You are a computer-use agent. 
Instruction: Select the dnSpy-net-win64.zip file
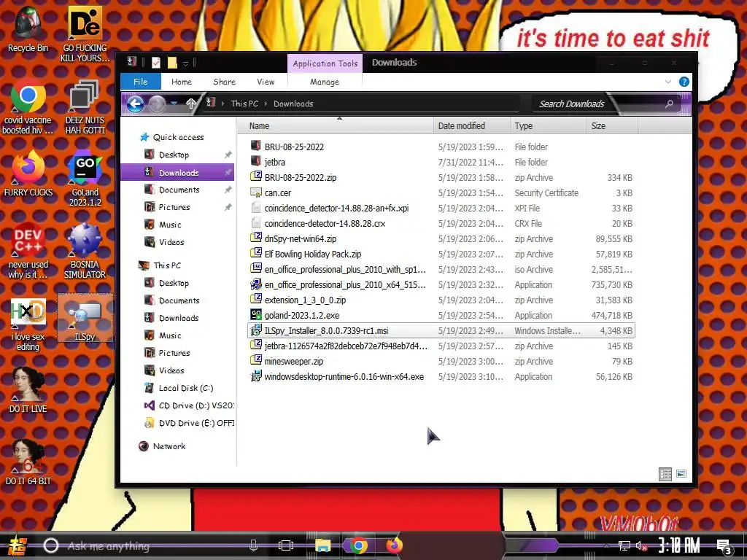pyautogui.click(x=441, y=238)
